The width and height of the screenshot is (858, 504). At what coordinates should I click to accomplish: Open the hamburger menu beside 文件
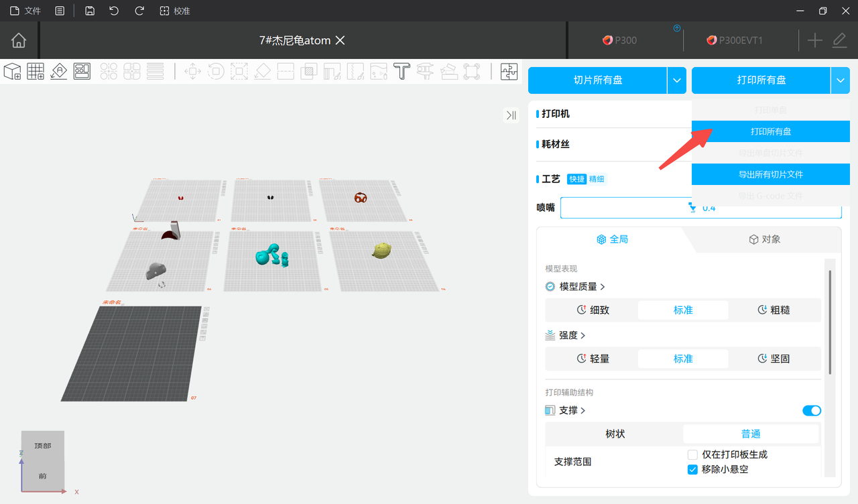pos(60,11)
